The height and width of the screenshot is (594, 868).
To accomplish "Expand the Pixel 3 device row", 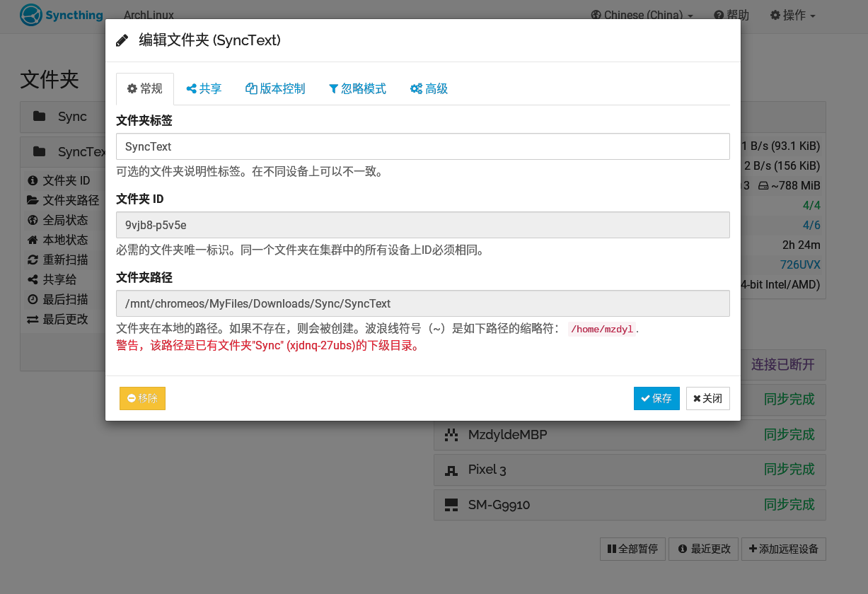I will click(x=630, y=470).
